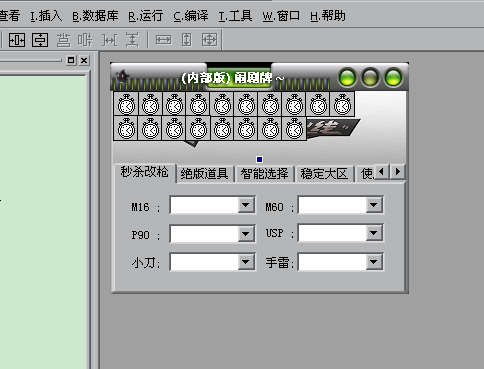
Task: Select the last timer component in the top row
Action: click(x=342, y=104)
